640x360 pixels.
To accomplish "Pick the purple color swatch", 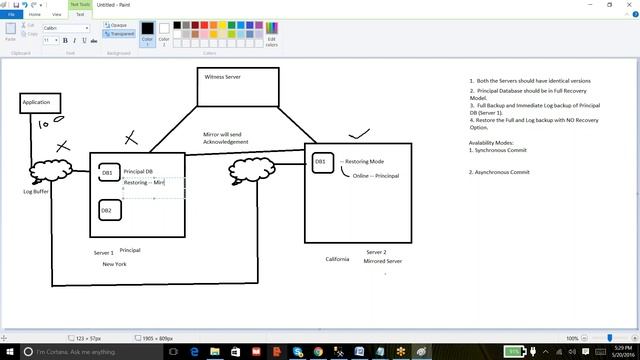I will point(259,25).
